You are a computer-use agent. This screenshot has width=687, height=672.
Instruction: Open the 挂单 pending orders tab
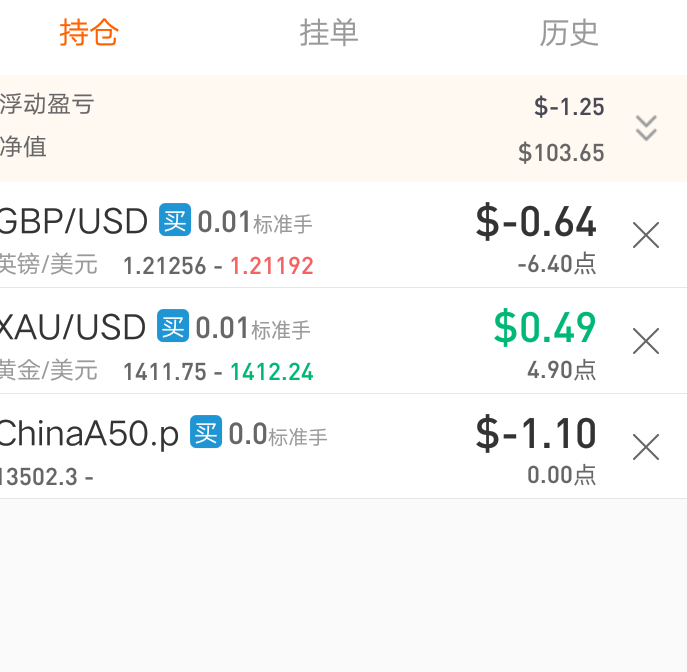coord(329,33)
